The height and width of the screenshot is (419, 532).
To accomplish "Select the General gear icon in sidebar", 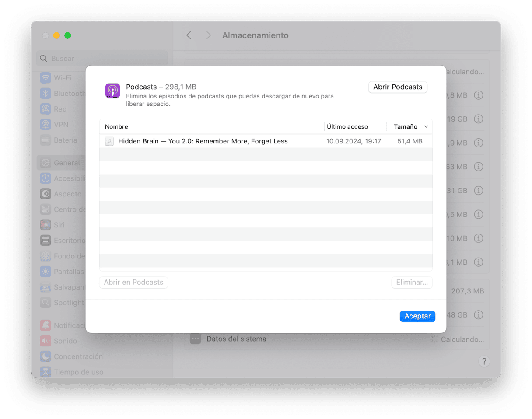I will click(45, 163).
